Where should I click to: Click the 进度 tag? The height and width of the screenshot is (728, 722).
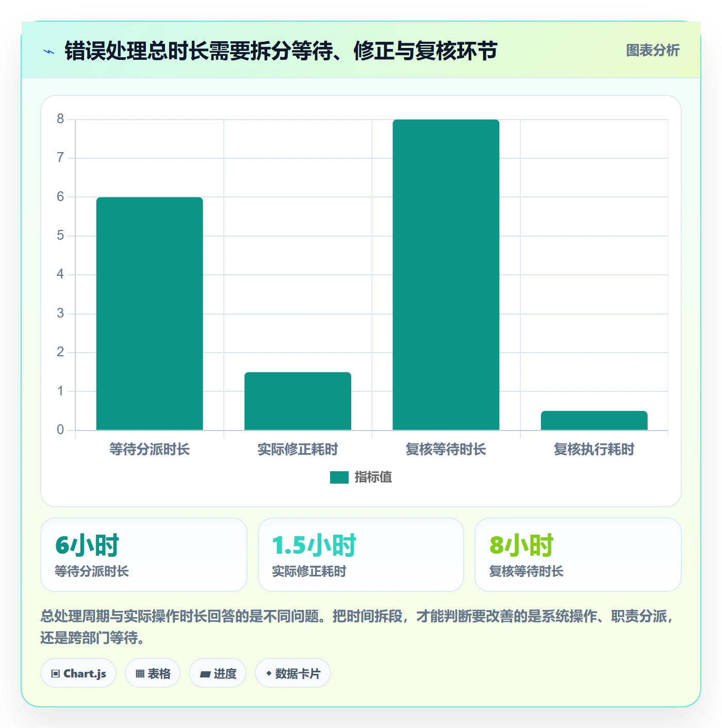(x=218, y=673)
